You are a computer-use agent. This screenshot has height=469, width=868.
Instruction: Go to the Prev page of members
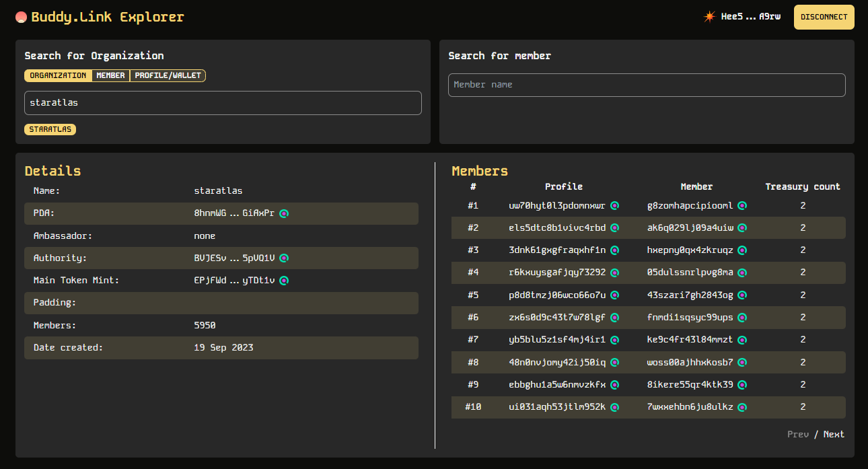pos(798,434)
